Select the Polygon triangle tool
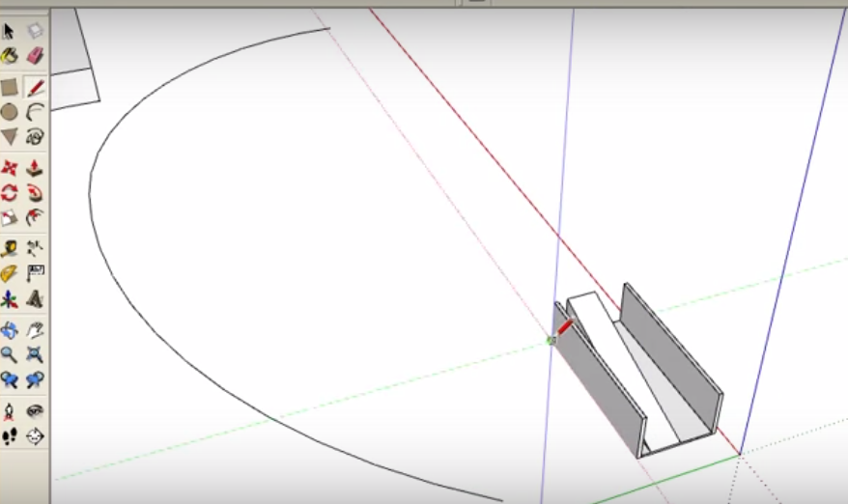This screenshot has height=504, width=848. (x=10, y=137)
